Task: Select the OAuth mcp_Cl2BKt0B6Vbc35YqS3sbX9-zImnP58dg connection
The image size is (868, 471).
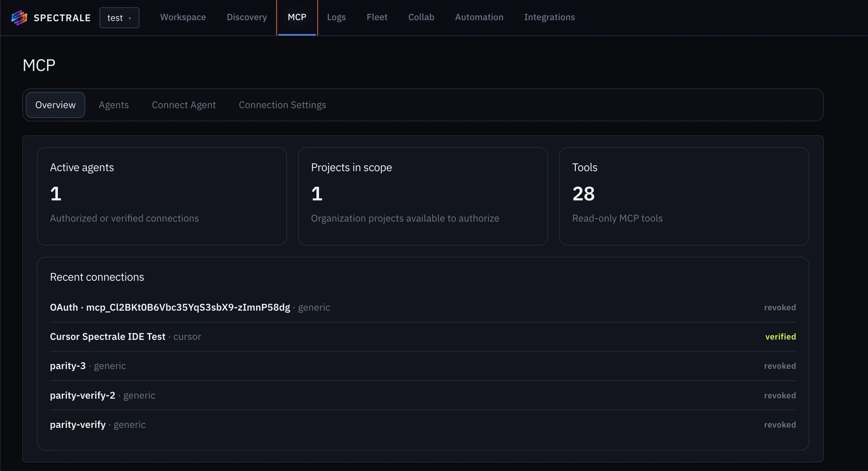Action: (422, 307)
